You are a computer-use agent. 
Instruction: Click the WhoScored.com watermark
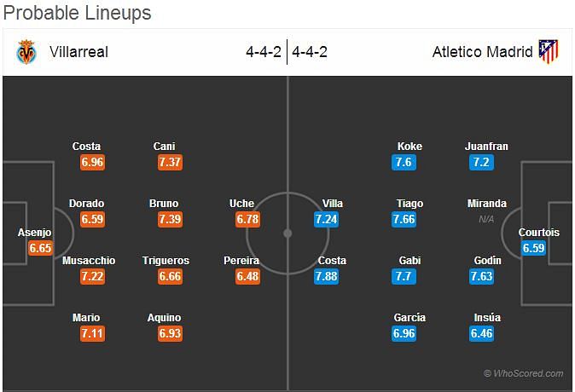524,373
